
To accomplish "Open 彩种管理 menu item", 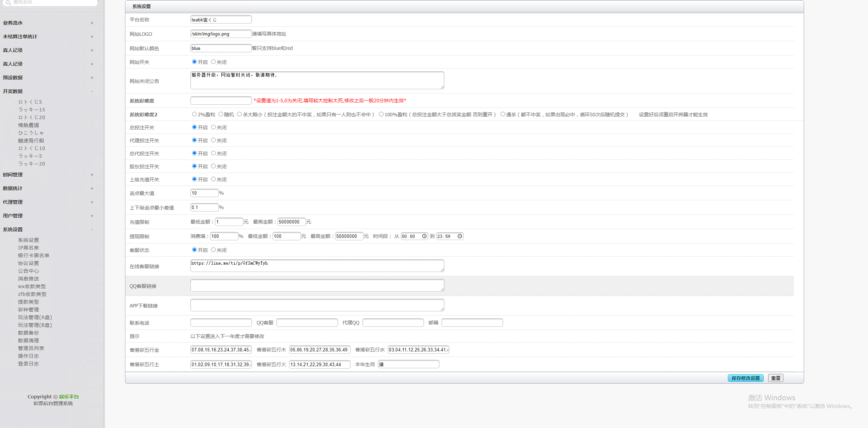I will point(28,310).
